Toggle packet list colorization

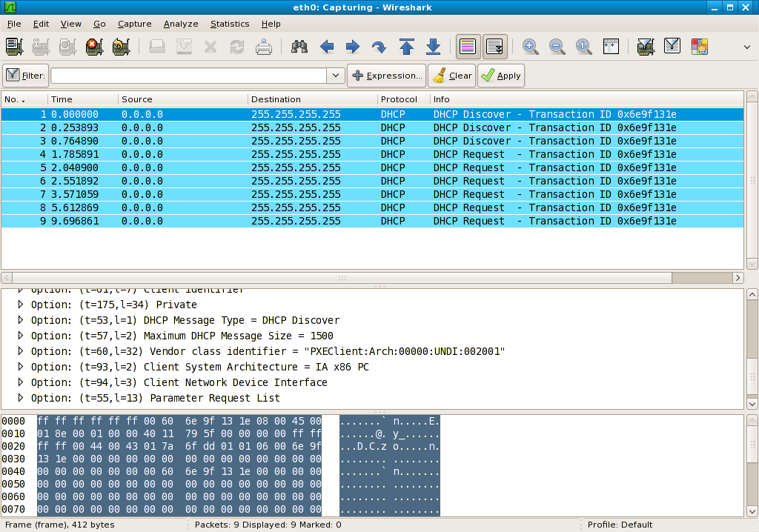(x=468, y=47)
